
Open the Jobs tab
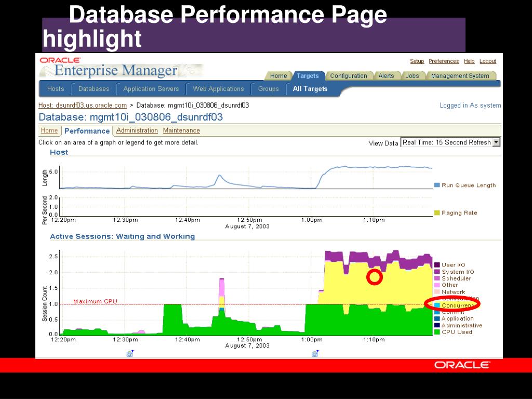coord(412,76)
